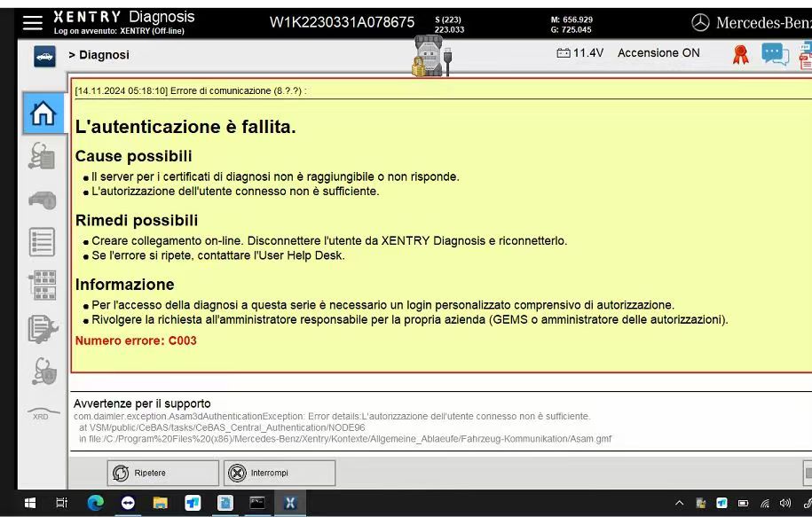Open the Windows Start menu
The image size is (812, 517).
[x=30, y=503]
